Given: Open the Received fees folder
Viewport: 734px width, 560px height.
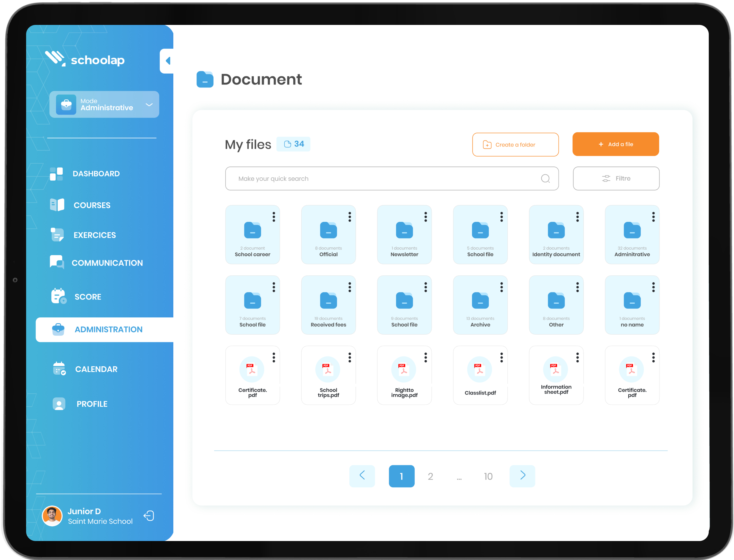Looking at the screenshot, I should coord(328,305).
